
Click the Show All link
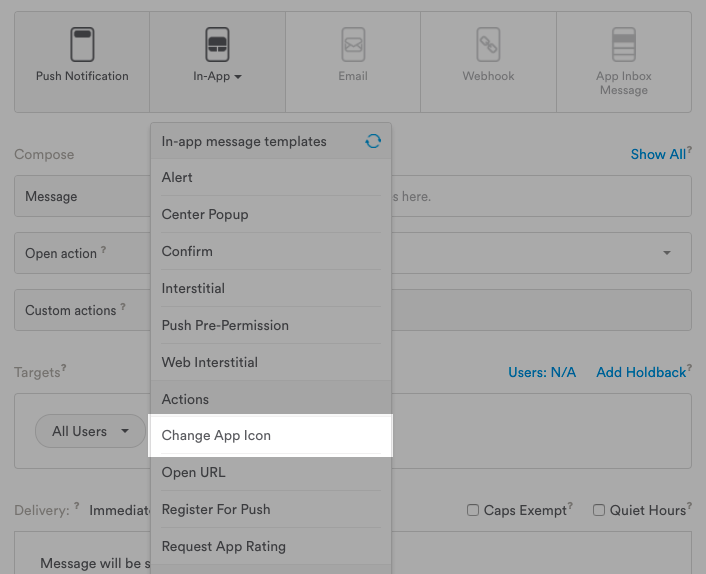point(658,154)
